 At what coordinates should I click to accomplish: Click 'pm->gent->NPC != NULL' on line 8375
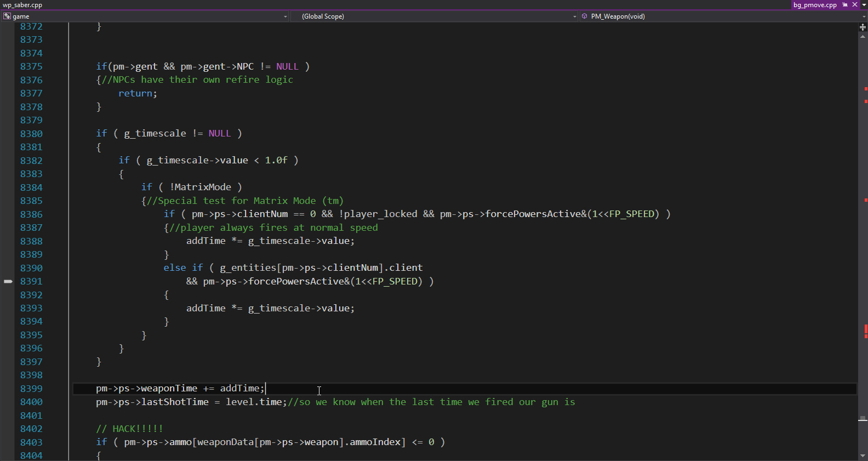coord(239,66)
